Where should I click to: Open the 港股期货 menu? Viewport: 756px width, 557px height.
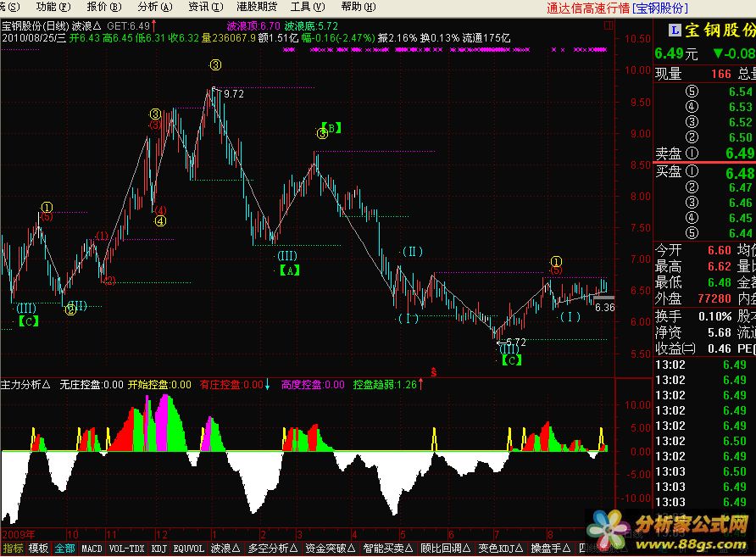[257, 7]
